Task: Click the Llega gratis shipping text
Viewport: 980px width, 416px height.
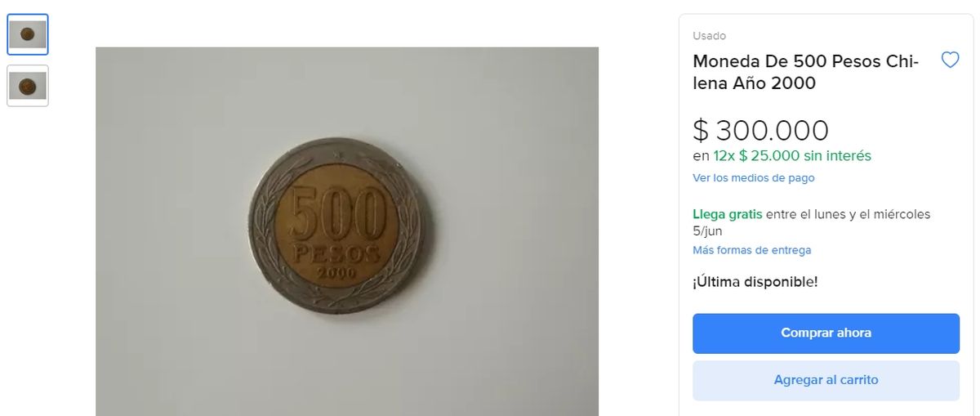Action: click(x=728, y=214)
